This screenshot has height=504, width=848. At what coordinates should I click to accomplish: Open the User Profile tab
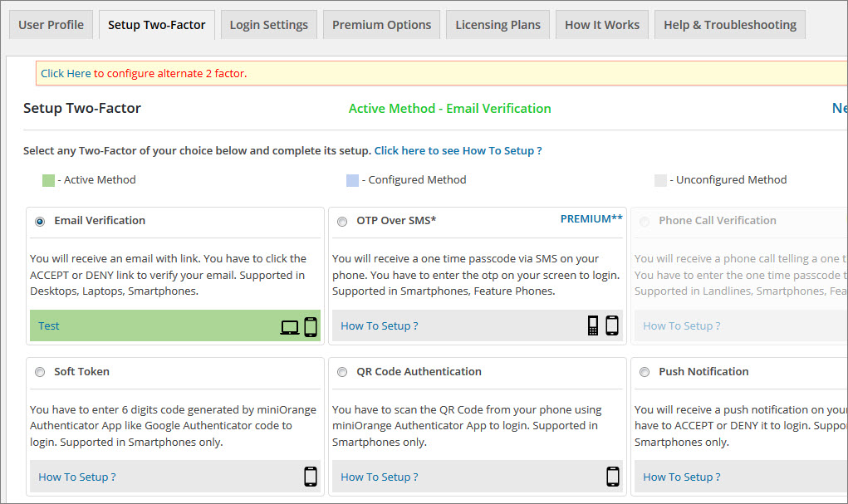(51, 25)
